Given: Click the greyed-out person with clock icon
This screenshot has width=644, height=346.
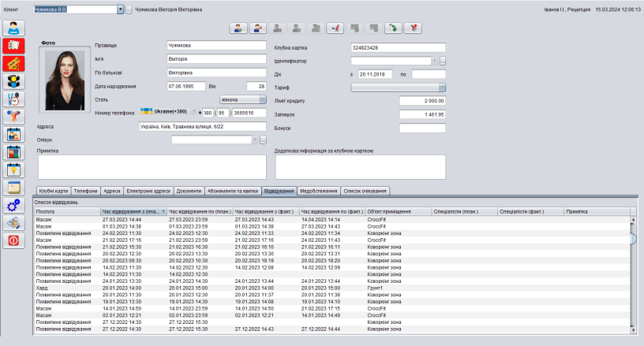Looking at the screenshot, I should click(297, 28).
